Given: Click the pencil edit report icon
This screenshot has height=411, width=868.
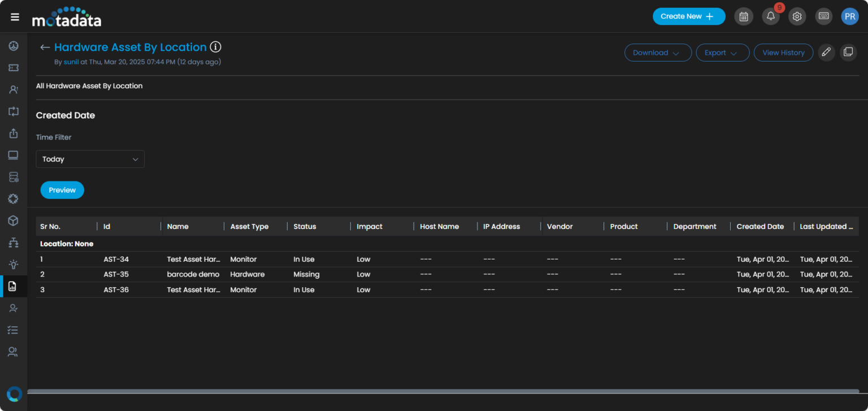Looking at the screenshot, I should (826, 53).
